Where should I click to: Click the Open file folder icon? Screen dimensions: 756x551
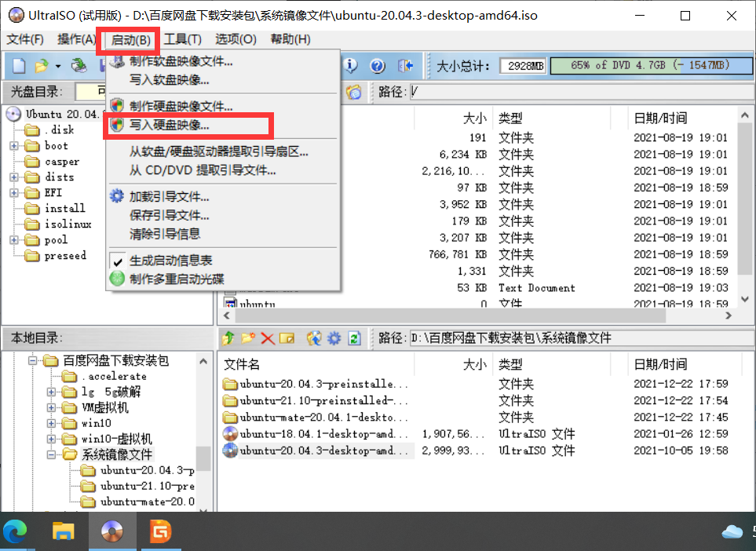[x=42, y=65]
